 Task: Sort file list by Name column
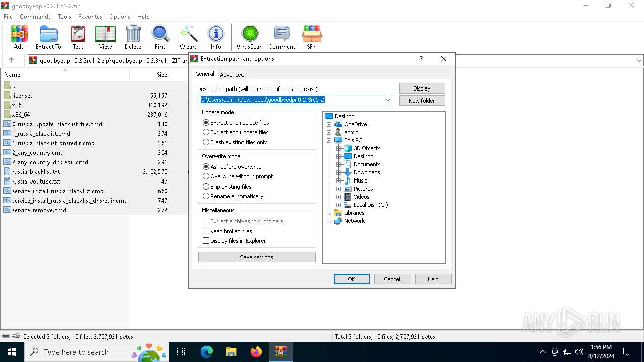pyautogui.click(x=65, y=74)
